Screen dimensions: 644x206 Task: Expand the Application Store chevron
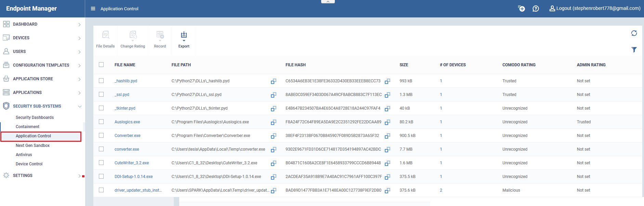[x=79, y=79]
